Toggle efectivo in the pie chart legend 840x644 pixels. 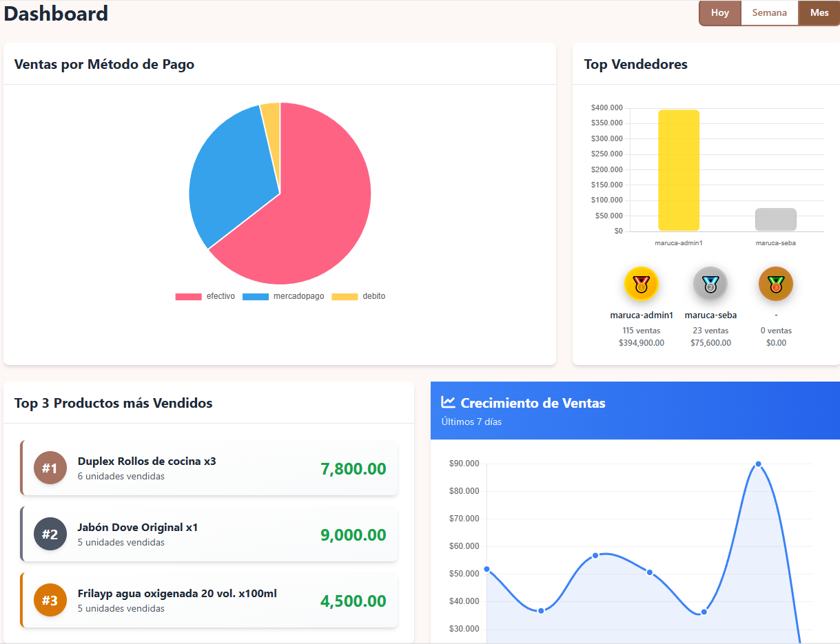[x=205, y=296]
